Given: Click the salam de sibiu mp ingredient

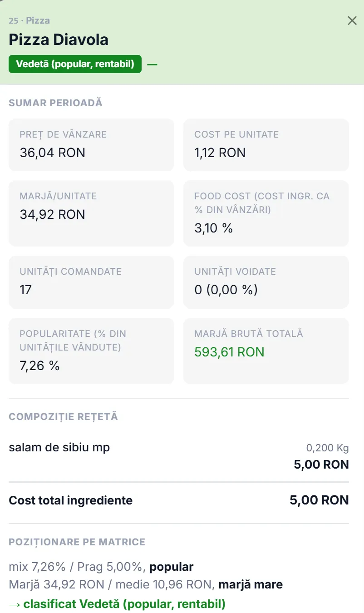Looking at the screenshot, I should [x=59, y=447].
